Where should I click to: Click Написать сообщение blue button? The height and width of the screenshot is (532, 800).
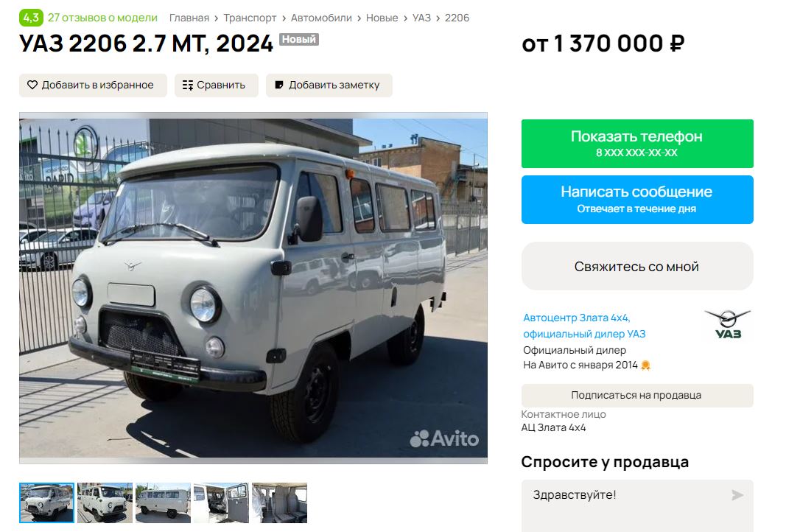(x=637, y=200)
